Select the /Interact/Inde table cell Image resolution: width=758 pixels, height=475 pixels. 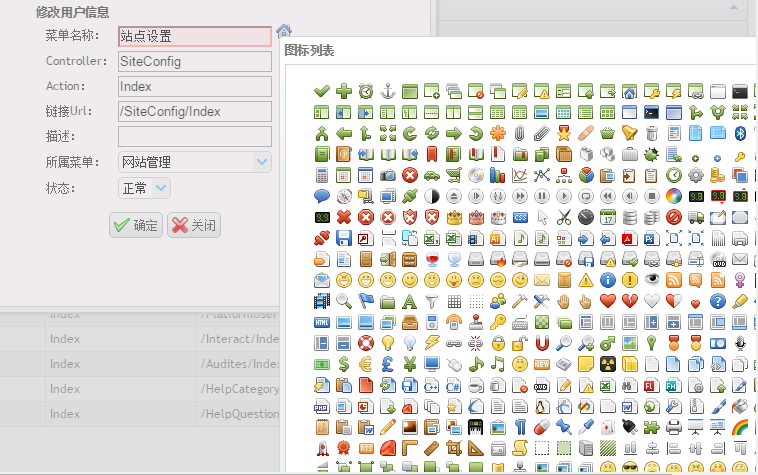237,339
